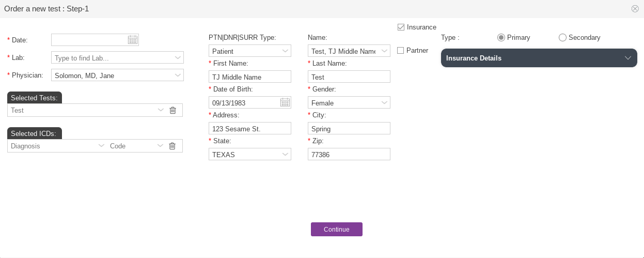The image size is (644, 258).
Task: Close the Order a new test dialog
Action: click(635, 9)
